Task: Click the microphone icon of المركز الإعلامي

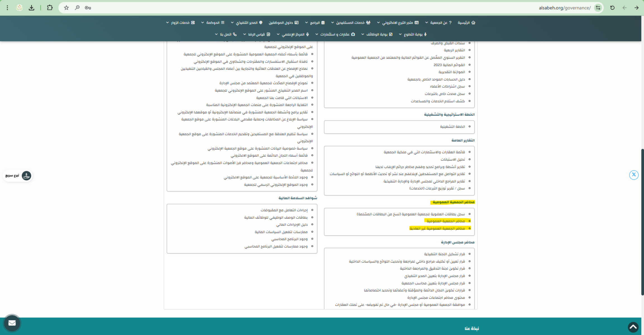Action: (x=307, y=34)
